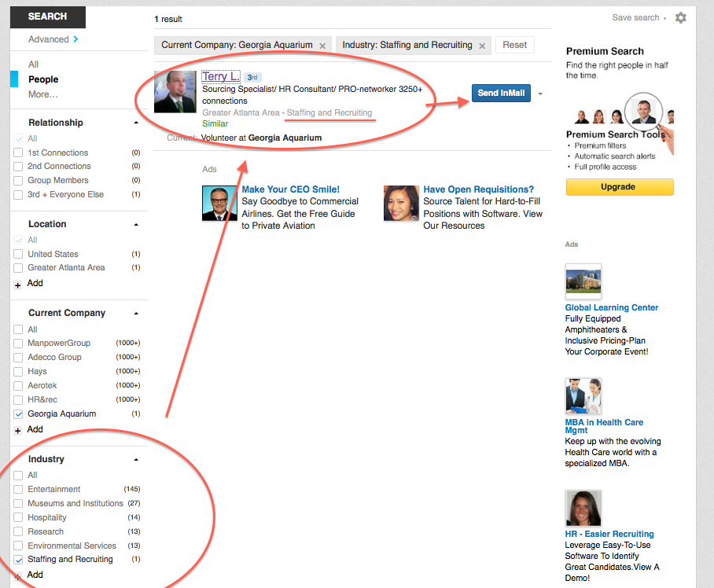Check the 1st Connections checkbox
Image resolution: width=714 pixels, height=588 pixels.
tap(18, 153)
